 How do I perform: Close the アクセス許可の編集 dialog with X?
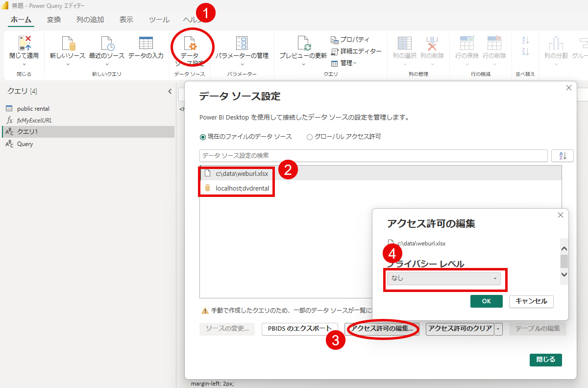pyautogui.click(x=561, y=215)
